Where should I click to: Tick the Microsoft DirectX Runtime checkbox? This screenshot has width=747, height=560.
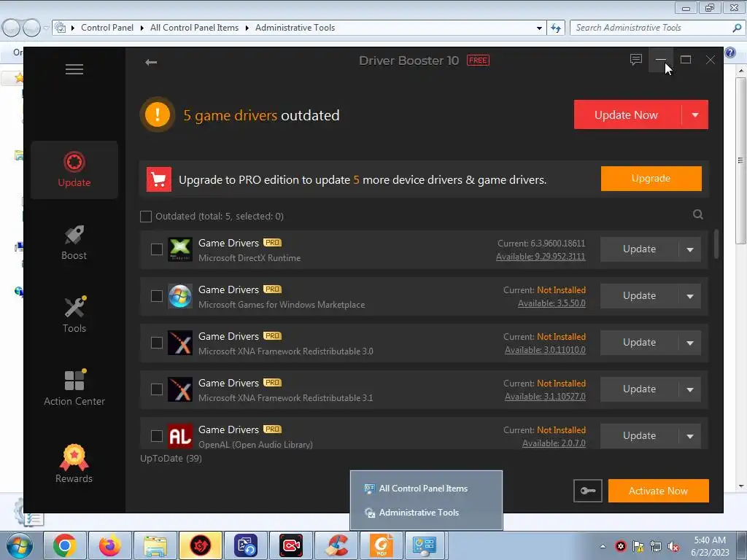click(x=157, y=249)
